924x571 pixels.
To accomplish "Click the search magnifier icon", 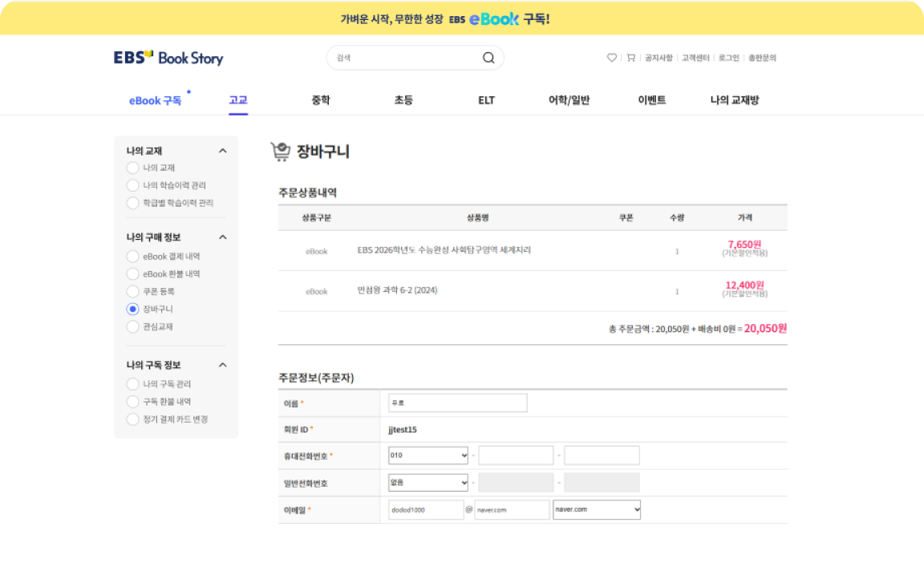I will 488,58.
